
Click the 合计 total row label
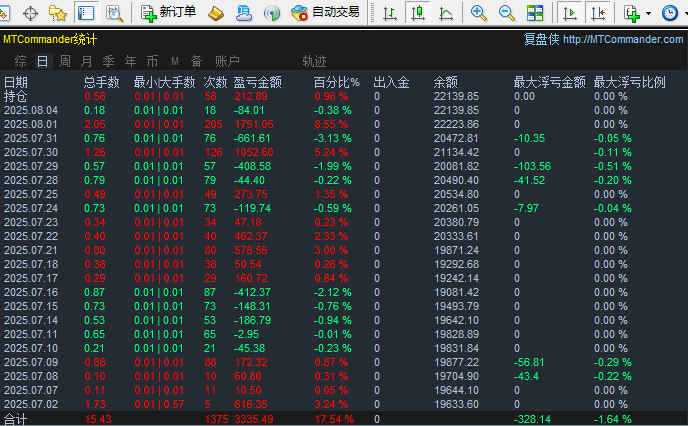click(15, 419)
